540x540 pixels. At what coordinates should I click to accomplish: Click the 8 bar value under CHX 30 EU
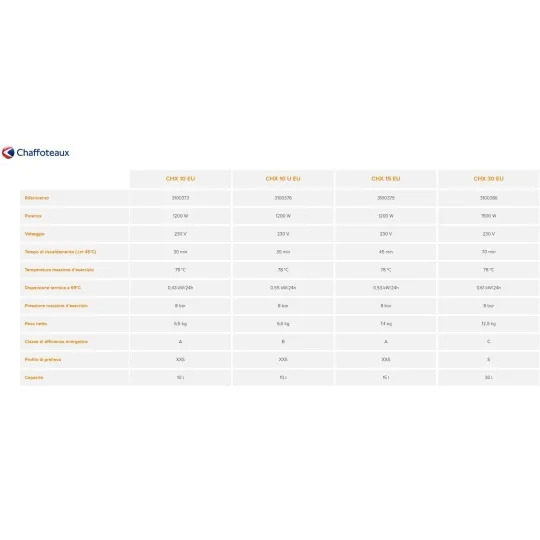[489, 305]
